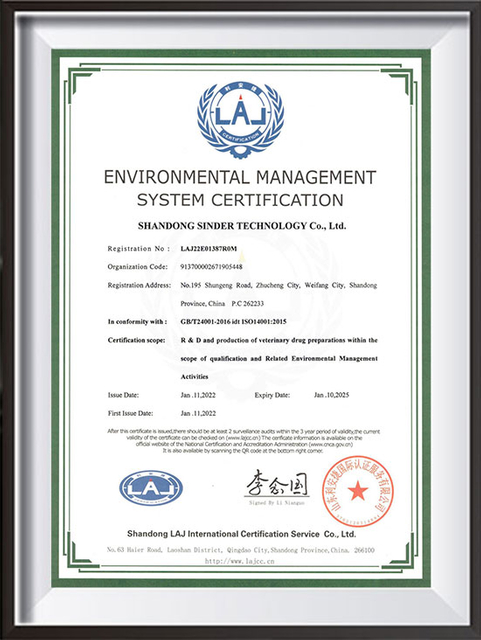Click the title 'ENVIRONMENTAL MANAGEMENT'
Viewport: 481px width, 640px height.
(240, 177)
